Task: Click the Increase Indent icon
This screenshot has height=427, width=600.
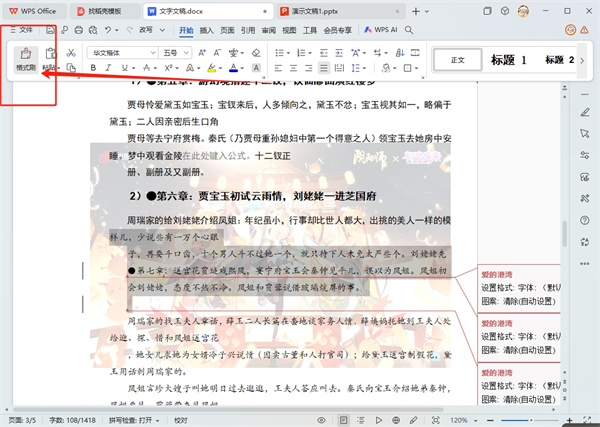Action: click(x=339, y=53)
